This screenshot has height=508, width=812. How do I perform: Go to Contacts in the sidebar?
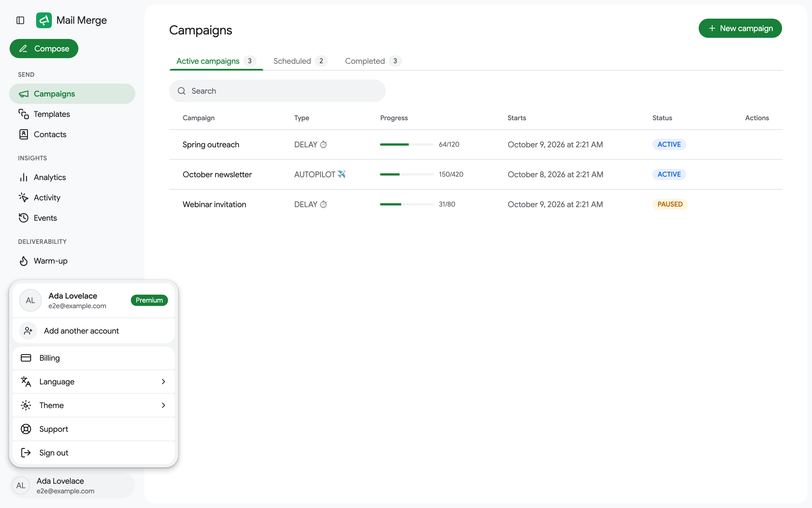tap(72, 134)
